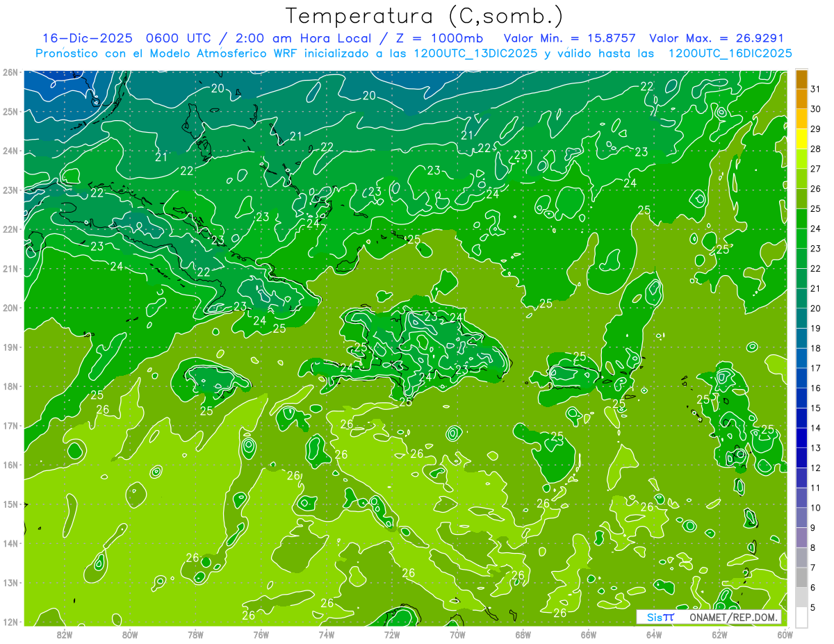Click the 68W longitude axis label

523,634
